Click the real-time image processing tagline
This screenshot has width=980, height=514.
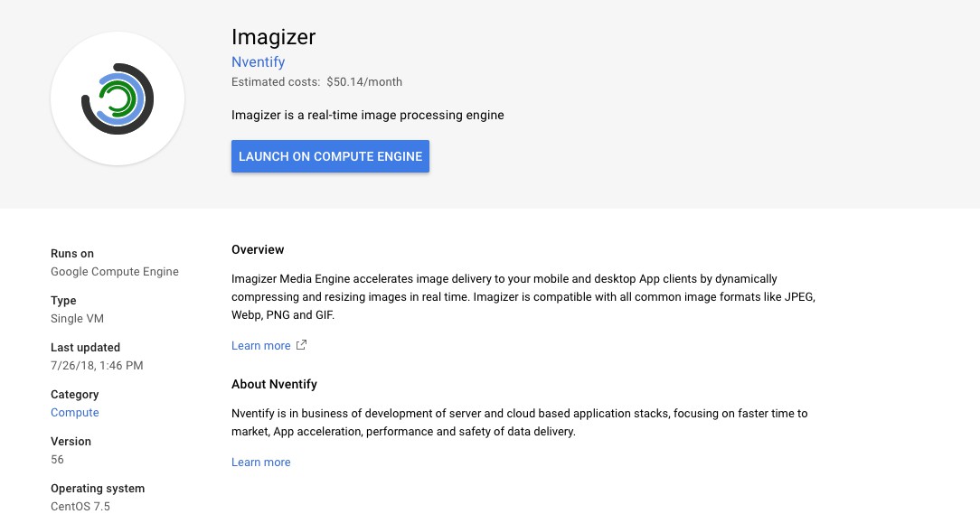pos(367,116)
